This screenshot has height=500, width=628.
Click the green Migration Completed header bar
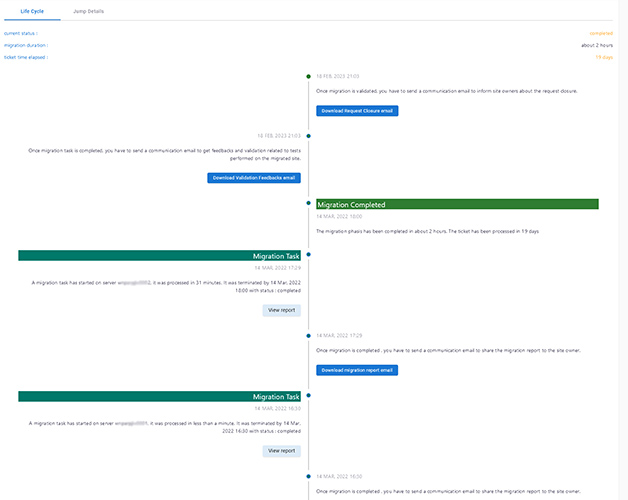click(456, 204)
